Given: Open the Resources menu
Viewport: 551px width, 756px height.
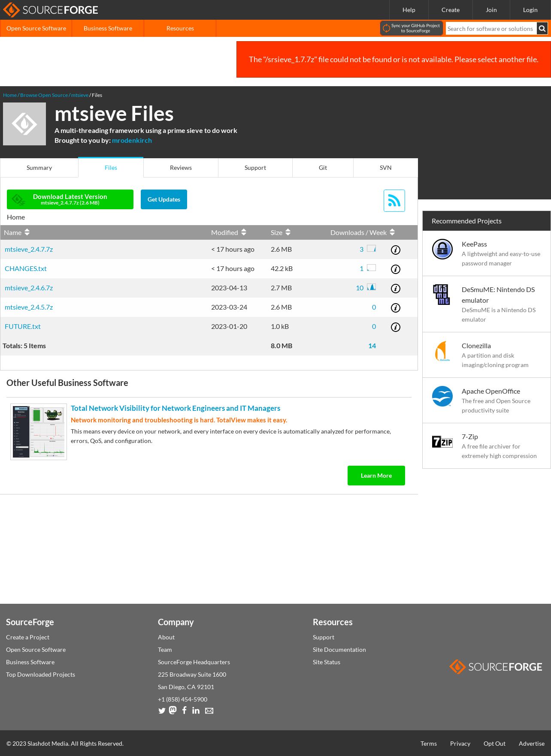Looking at the screenshot, I should [180, 28].
